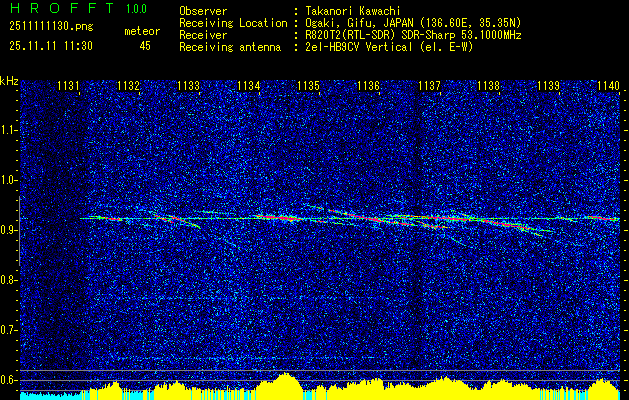Screen dimensions: 629x400
Task: Click the 1136 time marker
Action: [x=368, y=86]
